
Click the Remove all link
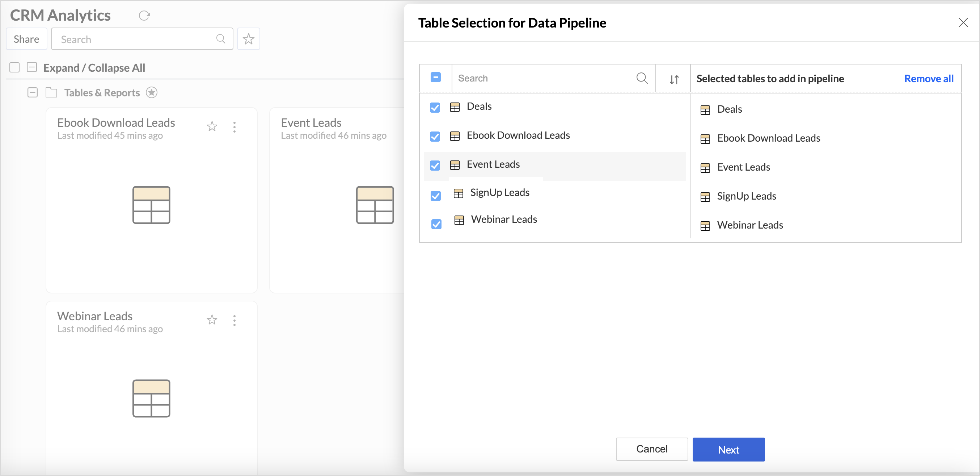(x=929, y=79)
